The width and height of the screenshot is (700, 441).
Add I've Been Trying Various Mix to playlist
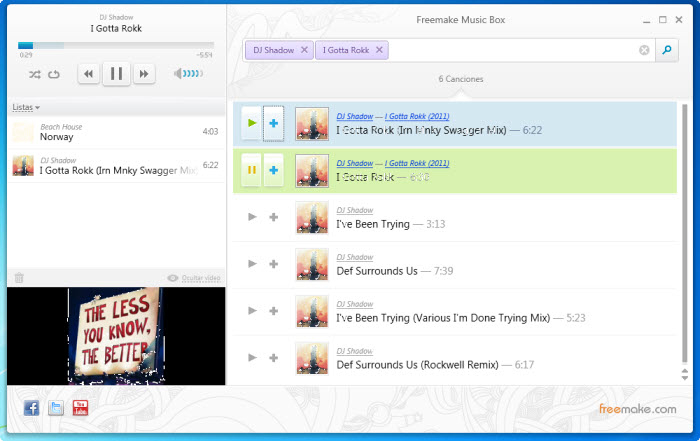point(274,311)
